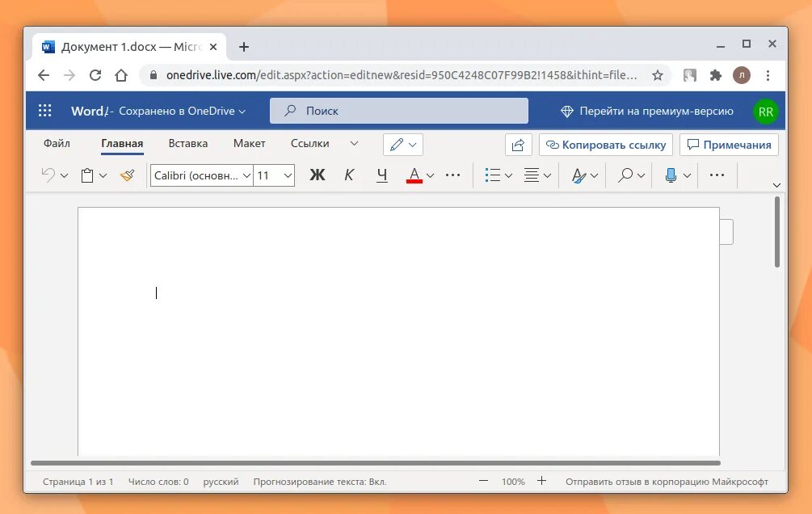This screenshot has height=514, width=812.
Task: Click Отправить отзыв в корпорацию Майкрософт
Action: coord(667,482)
